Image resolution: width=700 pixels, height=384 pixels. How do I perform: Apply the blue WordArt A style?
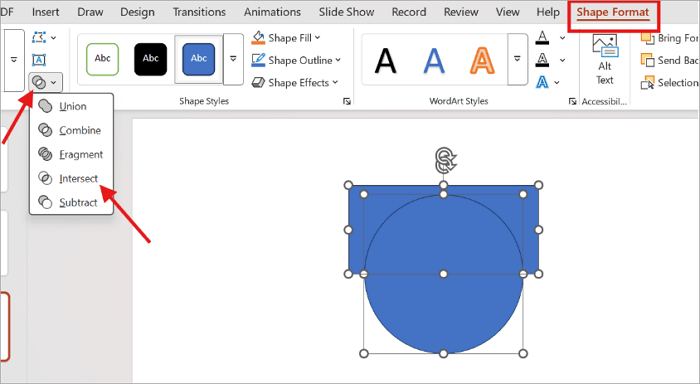[433, 60]
